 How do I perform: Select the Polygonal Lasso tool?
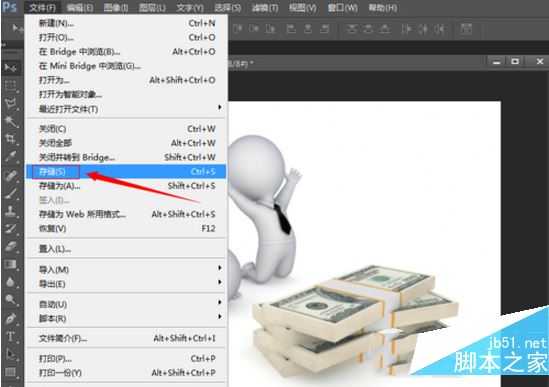11,103
